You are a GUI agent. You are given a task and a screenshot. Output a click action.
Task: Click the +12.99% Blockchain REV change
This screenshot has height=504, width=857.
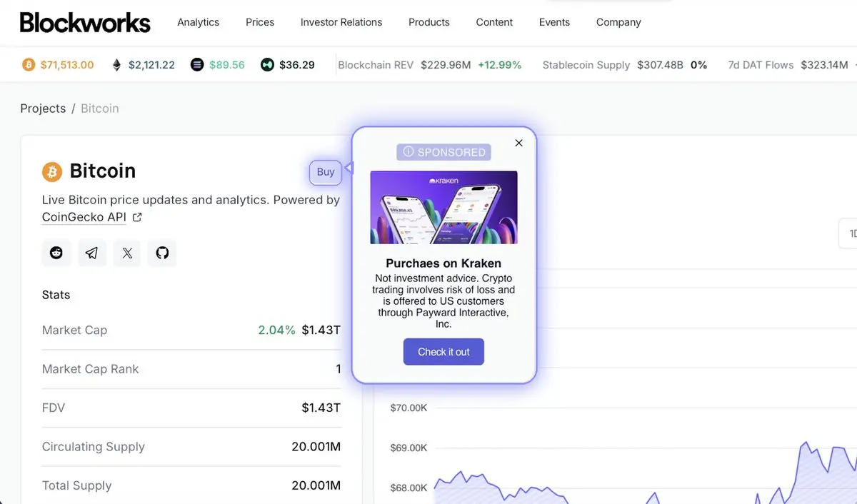pyautogui.click(x=500, y=65)
